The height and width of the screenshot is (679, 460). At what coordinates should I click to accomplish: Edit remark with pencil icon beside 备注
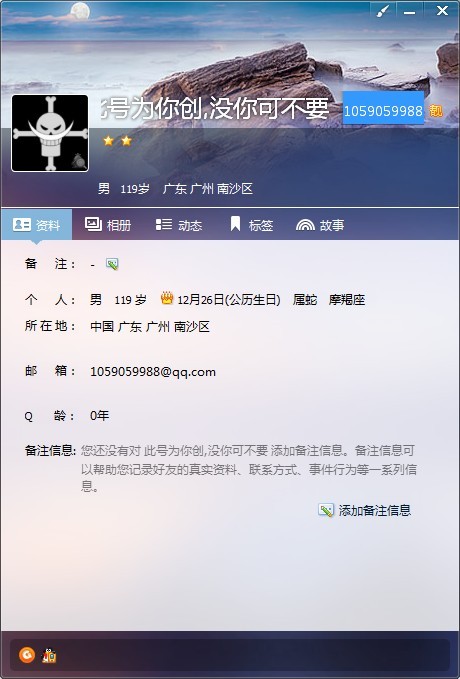coord(112,264)
